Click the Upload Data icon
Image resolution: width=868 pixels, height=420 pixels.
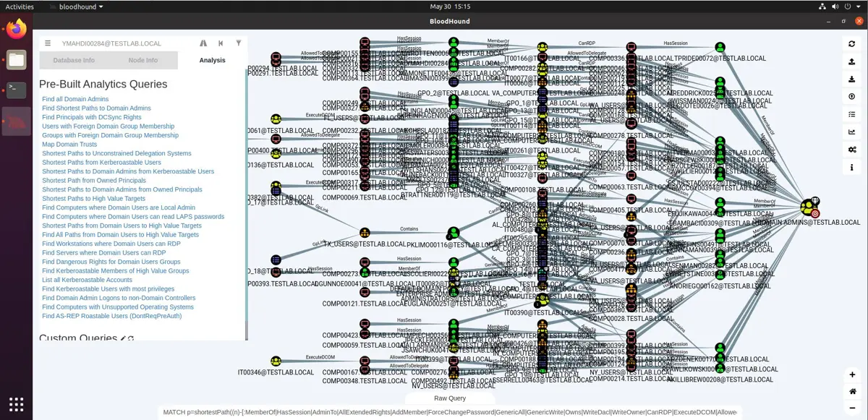(852, 97)
